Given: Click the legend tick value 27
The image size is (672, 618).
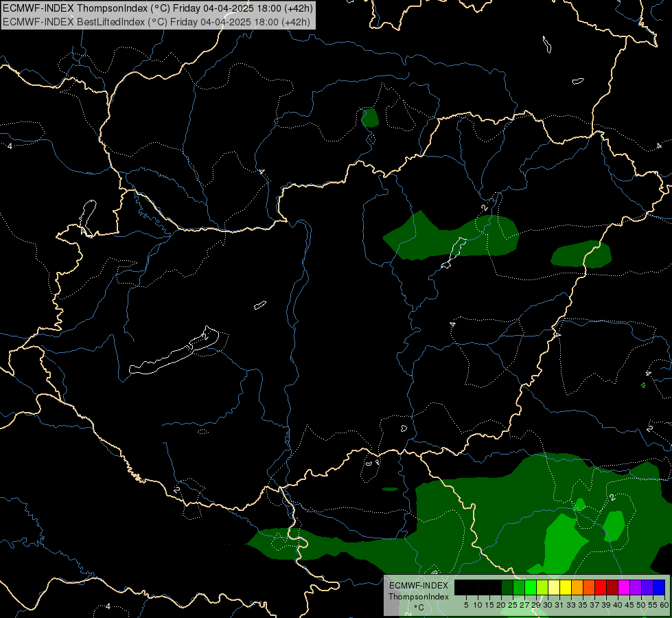Looking at the screenshot, I should pyautogui.click(x=524, y=605).
